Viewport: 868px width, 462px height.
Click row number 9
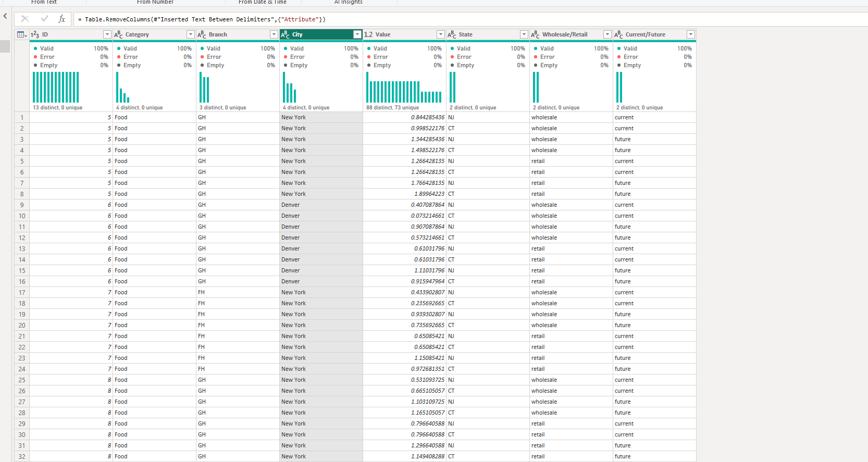[22, 205]
